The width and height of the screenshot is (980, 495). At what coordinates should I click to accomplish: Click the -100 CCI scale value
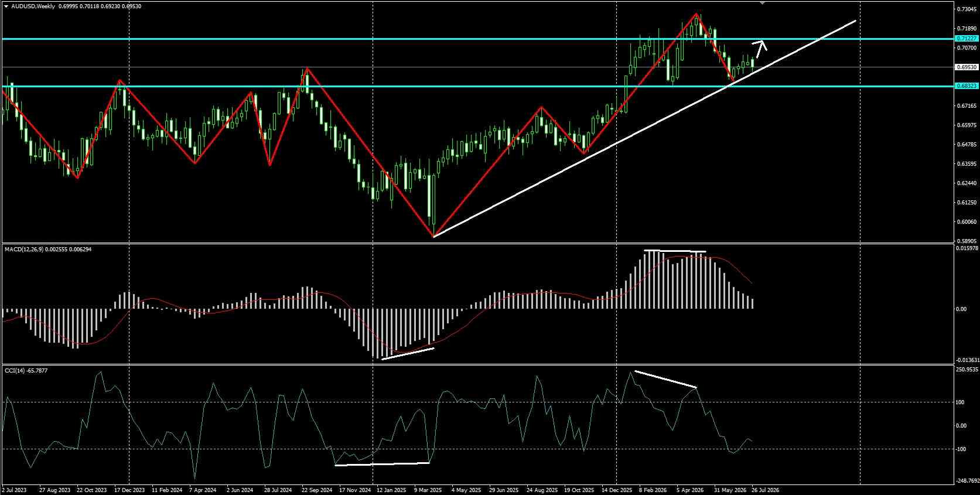point(961,449)
